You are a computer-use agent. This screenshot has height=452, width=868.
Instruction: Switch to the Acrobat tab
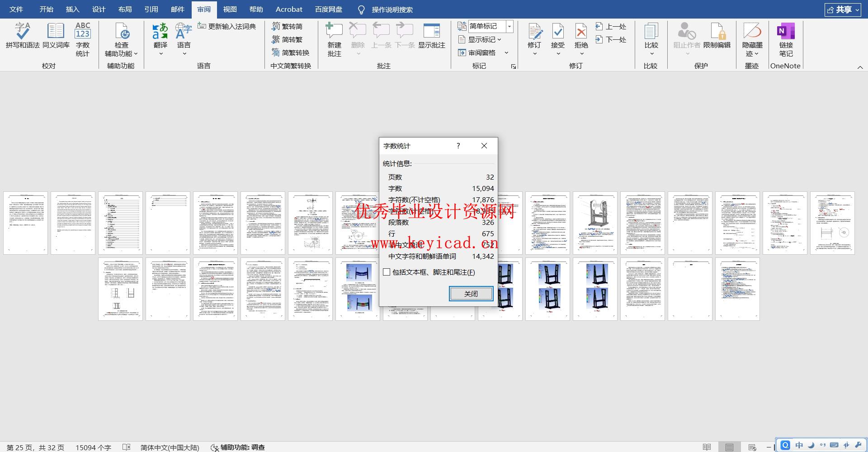(x=289, y=10)
